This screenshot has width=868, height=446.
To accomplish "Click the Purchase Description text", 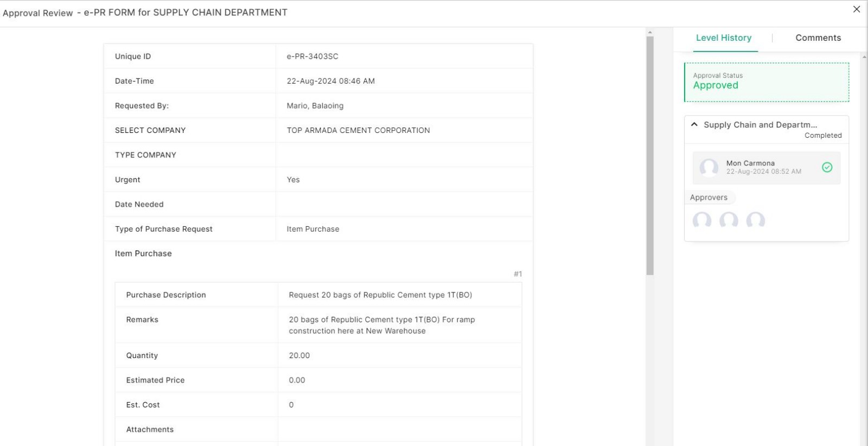I will (x=380, y=295).
